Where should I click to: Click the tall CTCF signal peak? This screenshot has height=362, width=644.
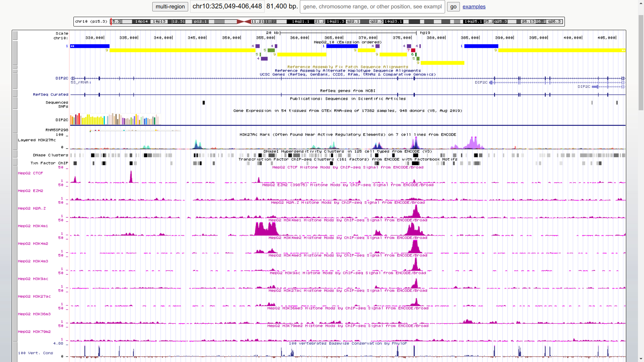(131, 177)
